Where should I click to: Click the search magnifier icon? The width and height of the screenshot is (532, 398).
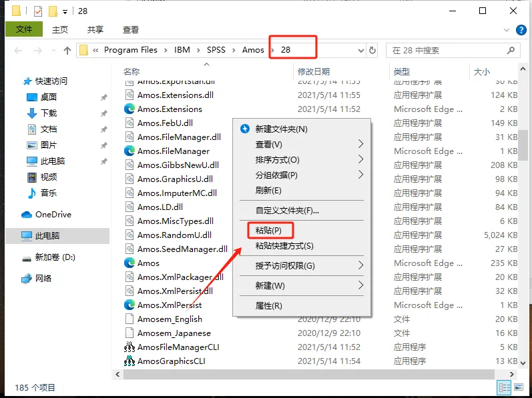tap(511, 51)
